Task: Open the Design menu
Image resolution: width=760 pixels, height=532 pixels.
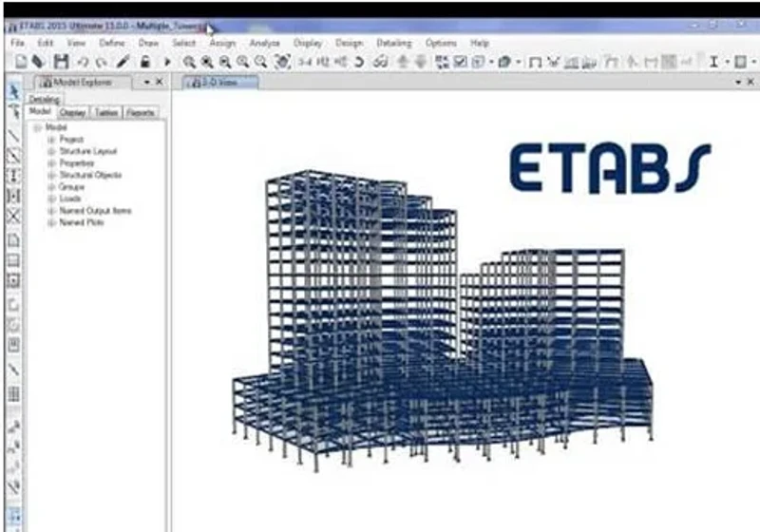Action: 349,43
